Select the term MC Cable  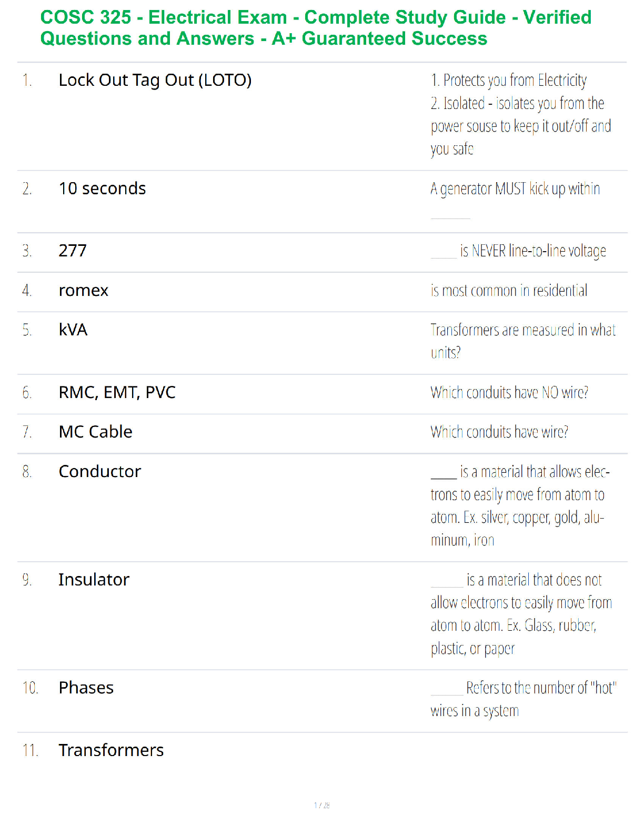(x=95, y=432)
